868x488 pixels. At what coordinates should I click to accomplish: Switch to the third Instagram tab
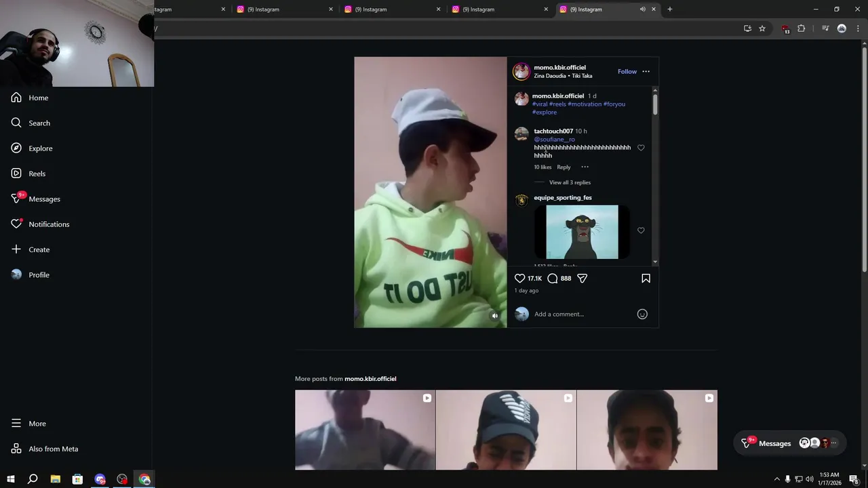[x=392, y=9]
